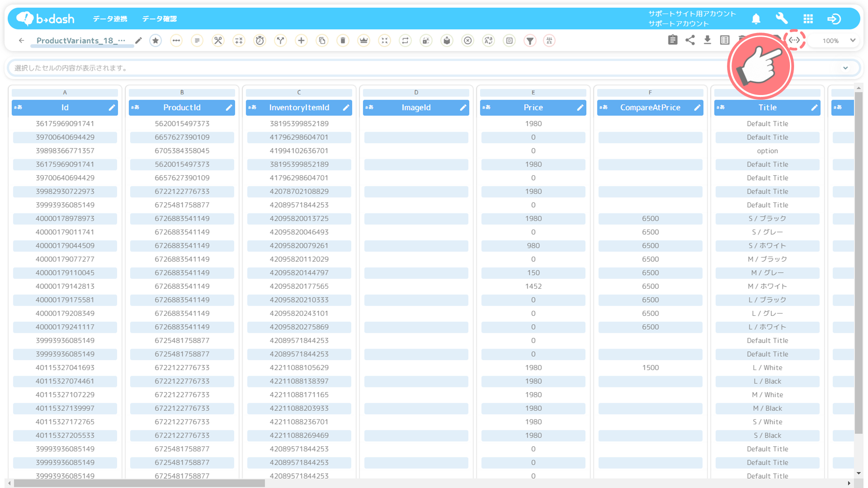Viewport: 868px width, 488px height.
Task: Click the branch split toolbar icon
Action: pos(281,40)
